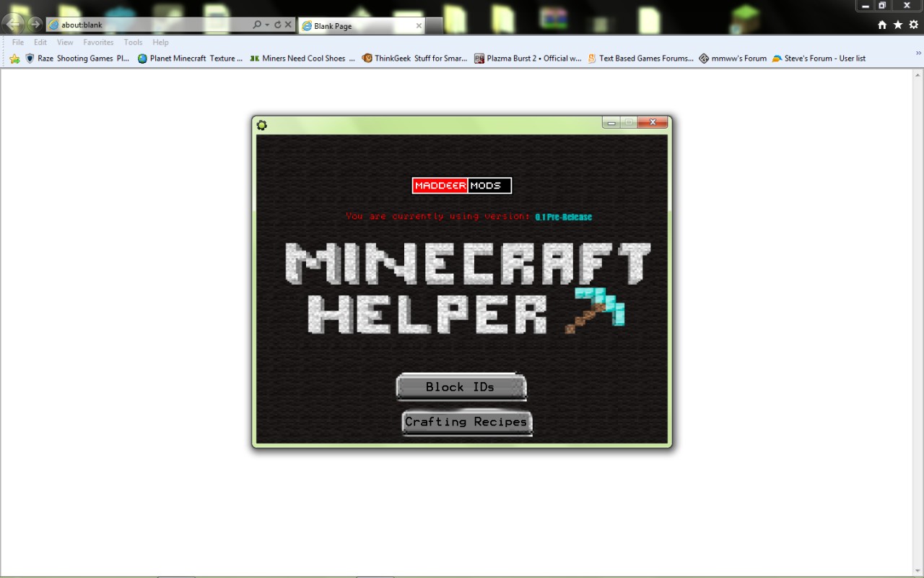Open Favorites with the star icon
This screenshot has width=924, height=578.
tap(897, 24)
